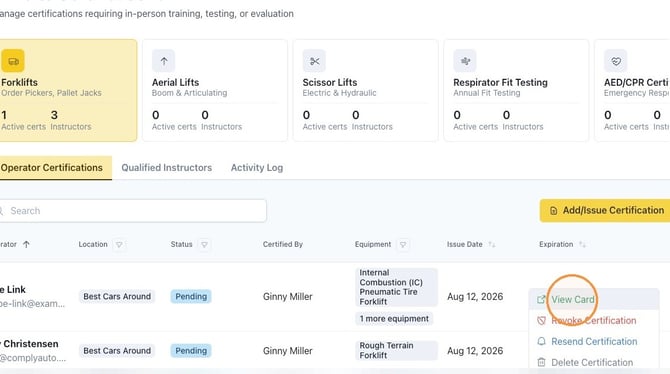Click the Scissor Lifts scissors icon
The image size is (670, 374).
click(314, 61)
